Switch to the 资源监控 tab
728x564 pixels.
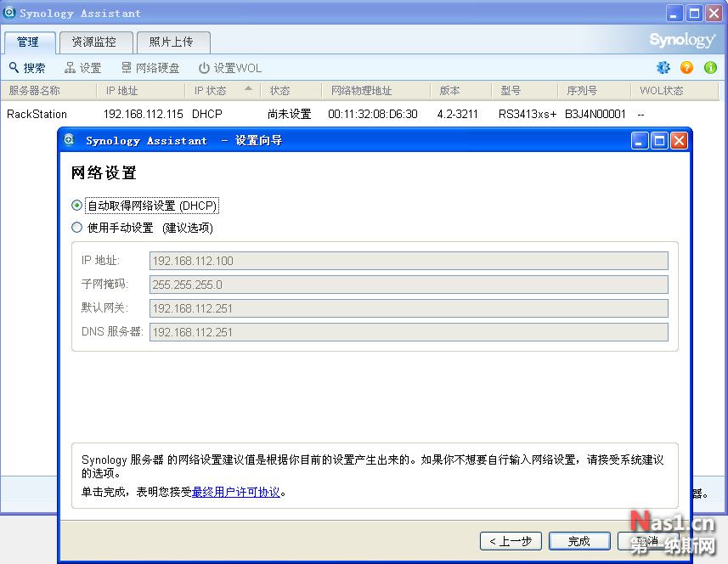click(96, 42)
